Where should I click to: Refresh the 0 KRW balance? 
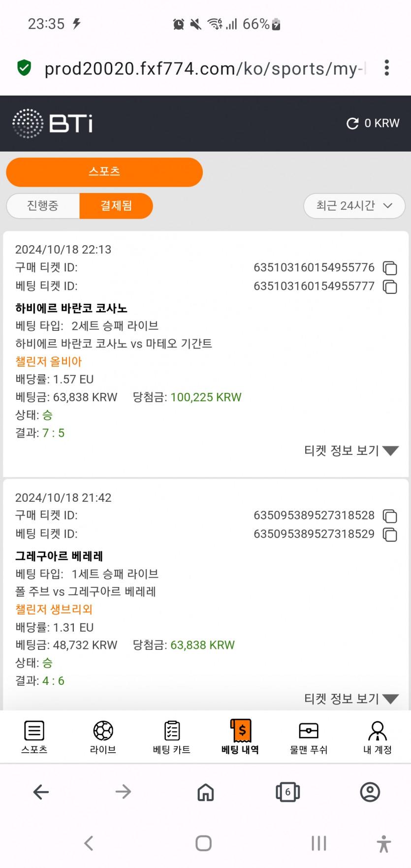pos(352,124)
